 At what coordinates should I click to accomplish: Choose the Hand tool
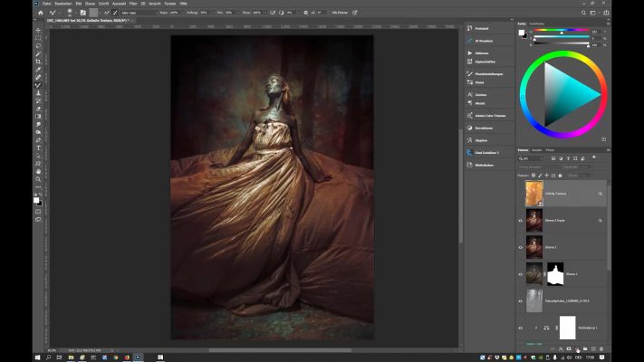click(x=38, y=171)
